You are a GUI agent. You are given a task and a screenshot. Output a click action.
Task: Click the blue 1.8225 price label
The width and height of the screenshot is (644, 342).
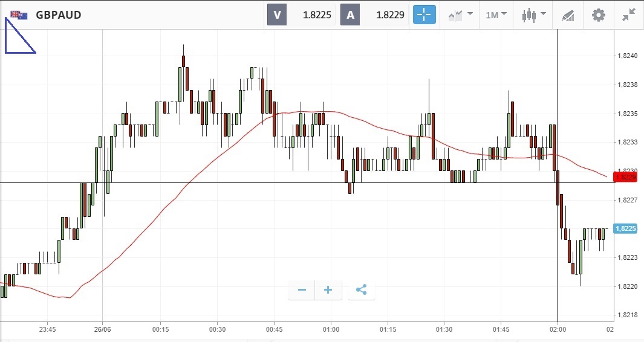point(625,228)
